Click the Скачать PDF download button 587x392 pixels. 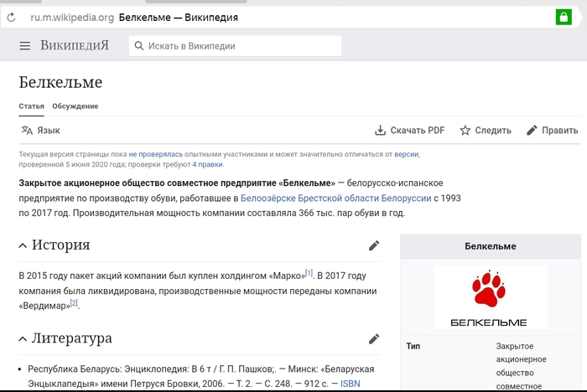pyautogui.click(x=409, y=130)
